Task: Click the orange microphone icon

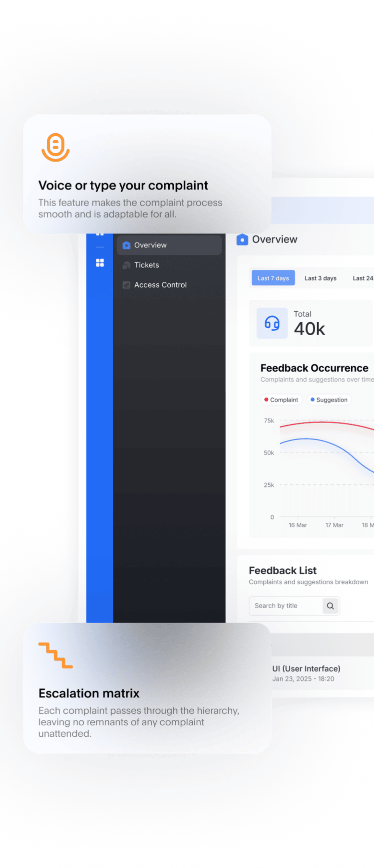Action: [55, 147]
